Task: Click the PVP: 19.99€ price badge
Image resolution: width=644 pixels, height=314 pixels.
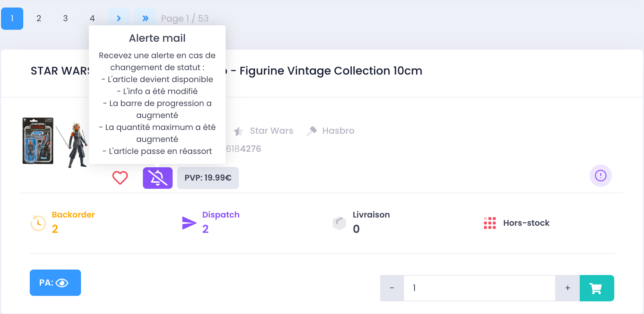Action: click(x=208, y=178)
